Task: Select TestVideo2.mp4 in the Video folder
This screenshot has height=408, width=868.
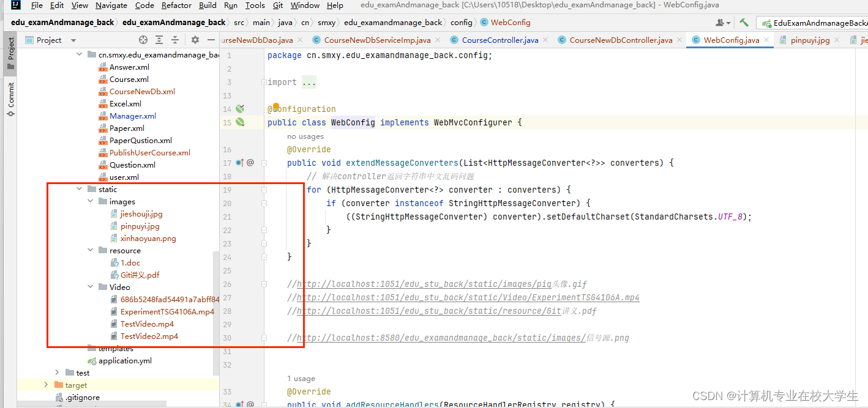Action: [151, 336]
